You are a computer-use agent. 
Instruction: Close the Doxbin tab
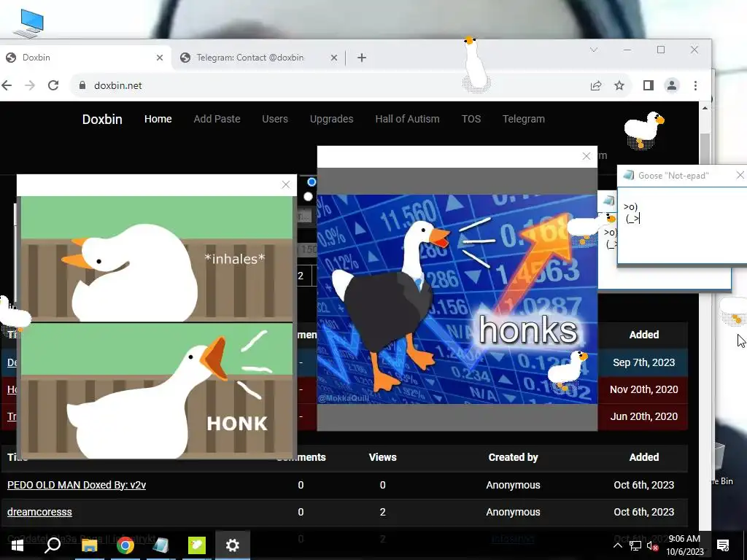(160, 58)
